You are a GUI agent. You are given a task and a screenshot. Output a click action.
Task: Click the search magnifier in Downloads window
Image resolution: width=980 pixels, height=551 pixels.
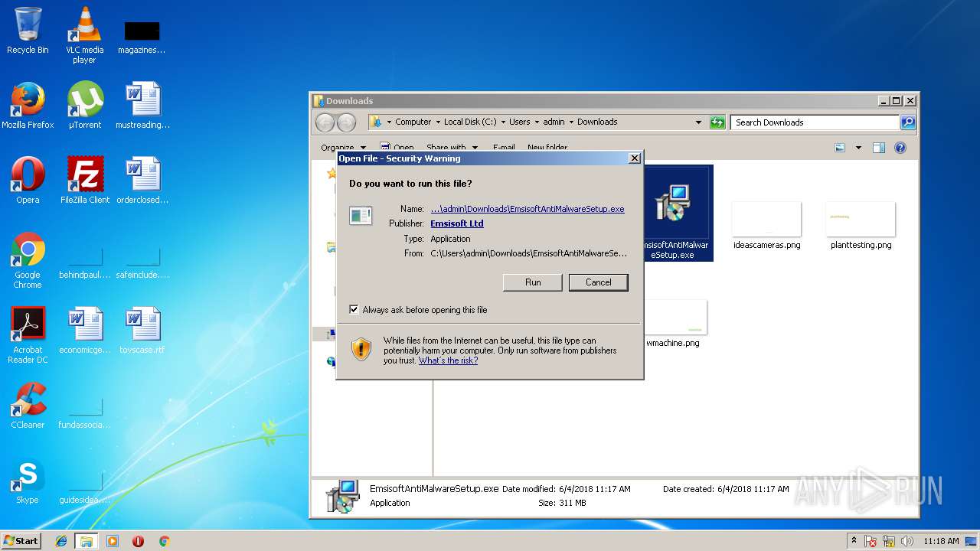pyautogui.click(x=907, y=122)
